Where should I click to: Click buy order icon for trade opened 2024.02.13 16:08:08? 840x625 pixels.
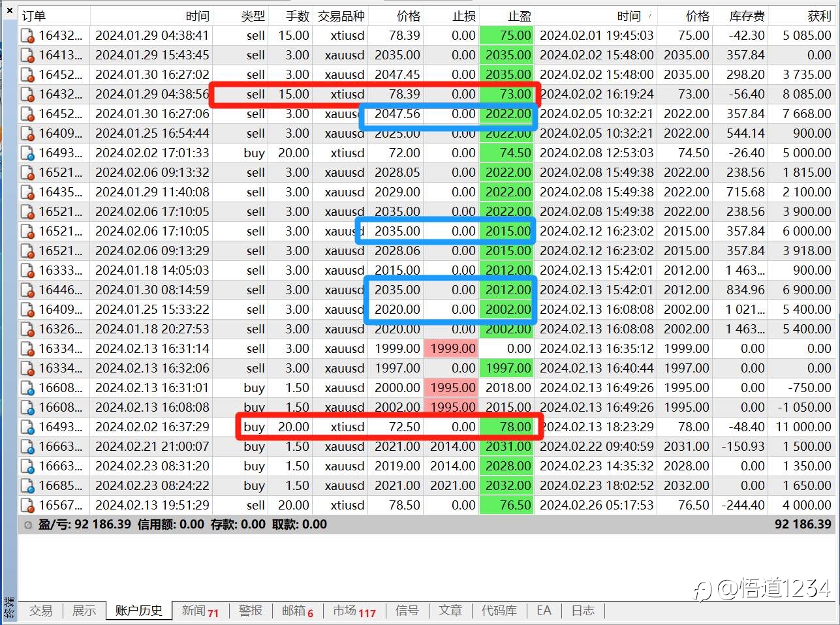click(27, 408)
